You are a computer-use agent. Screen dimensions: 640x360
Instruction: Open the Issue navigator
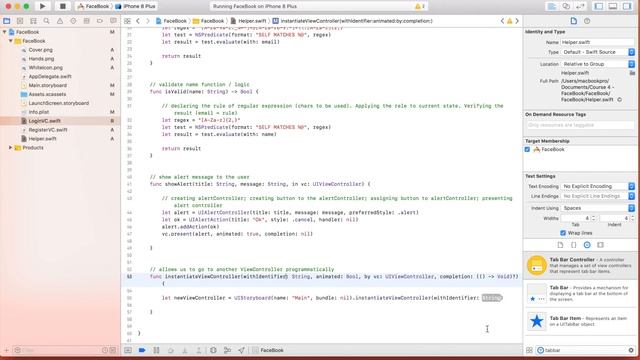60,21
